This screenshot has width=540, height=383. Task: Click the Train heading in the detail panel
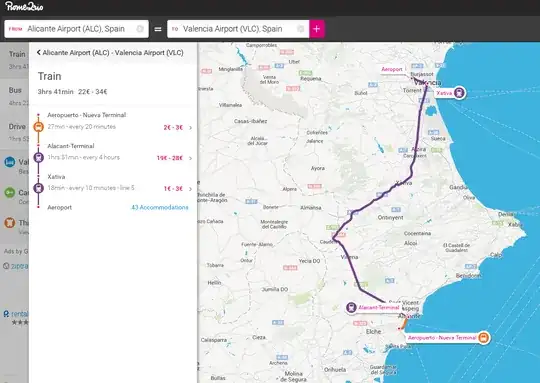pos(50,76)
